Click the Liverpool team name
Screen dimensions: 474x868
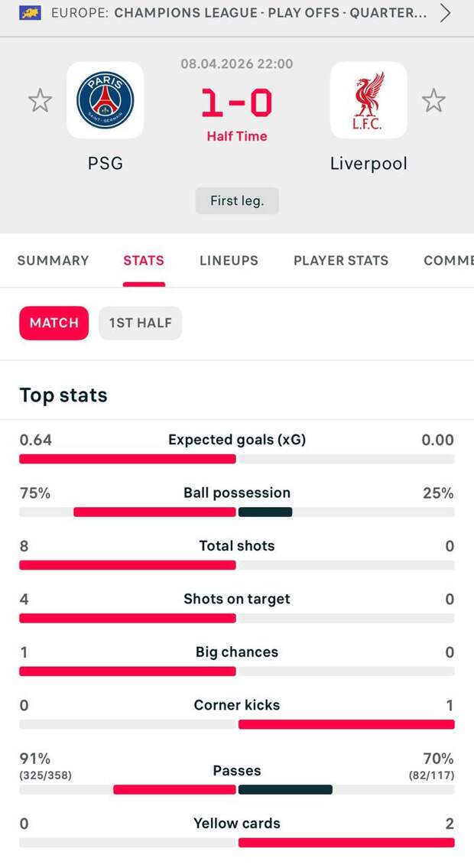pos(368,163)
